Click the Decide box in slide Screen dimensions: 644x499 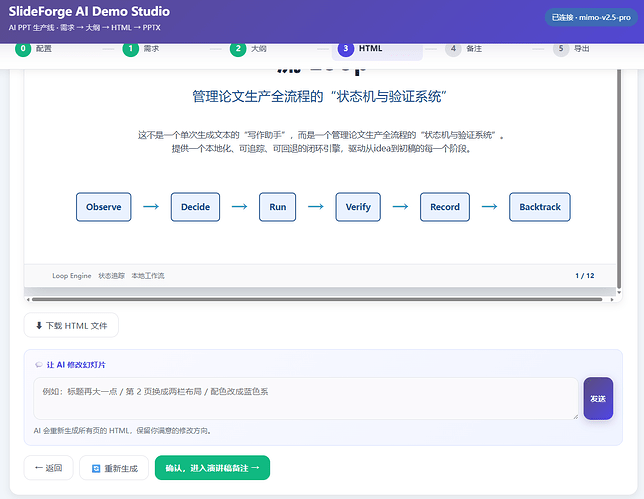(x=196, y=207)
